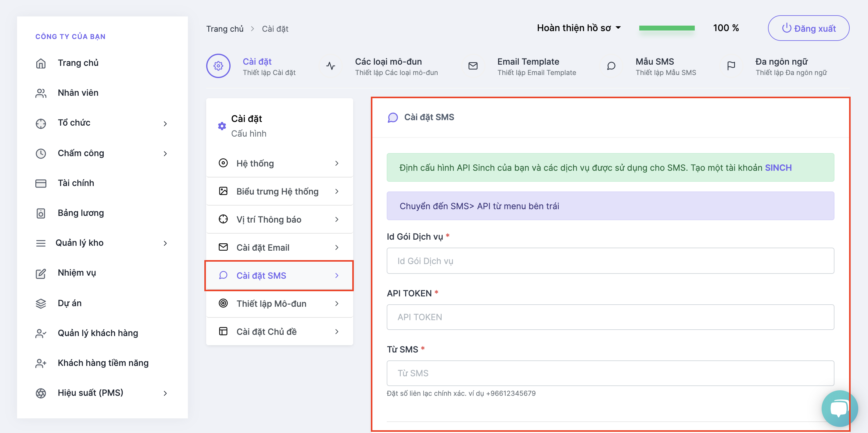This screenshot has width=868, height=433.
Task: Select the Vị trí Thông báo menu item
Action: pos(279,219)
